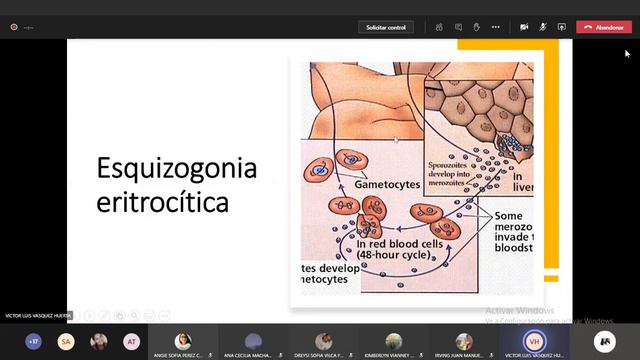
Task: Toggle the microphone mute
Action: tap(543, 27)
